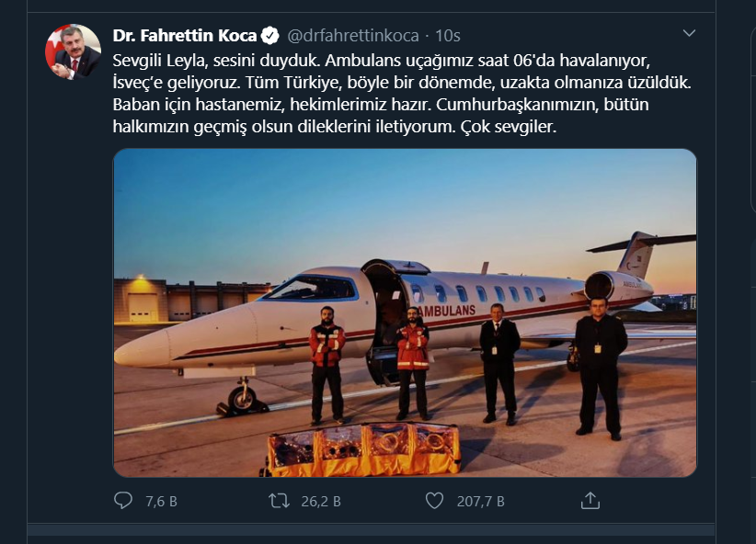Click the @drfahrettinkoca handle
The image size is (756, 544).
pos(353,36)
